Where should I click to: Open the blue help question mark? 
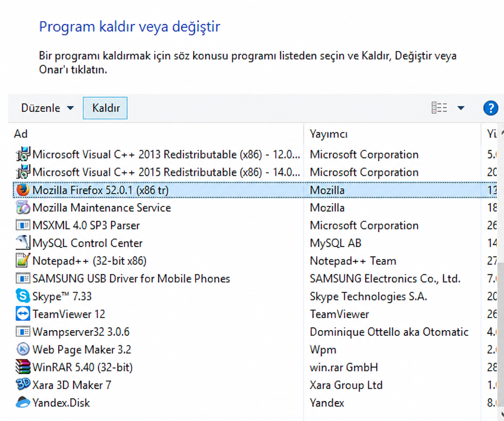(490, 108)
